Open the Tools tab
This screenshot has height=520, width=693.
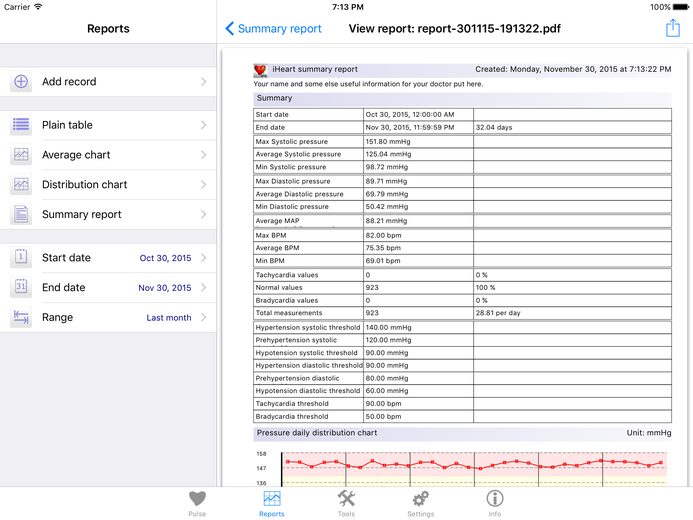(x=346, y=504)
